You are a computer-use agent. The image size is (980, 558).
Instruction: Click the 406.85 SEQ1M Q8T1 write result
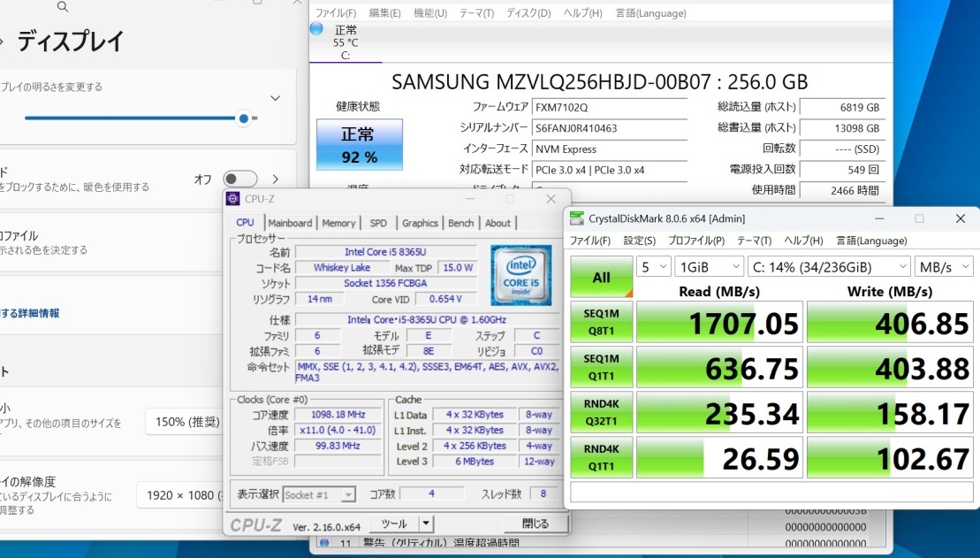890,322
